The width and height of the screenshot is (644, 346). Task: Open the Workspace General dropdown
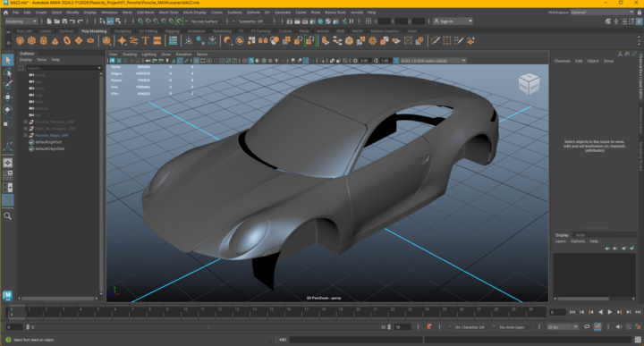coord(602,13)
